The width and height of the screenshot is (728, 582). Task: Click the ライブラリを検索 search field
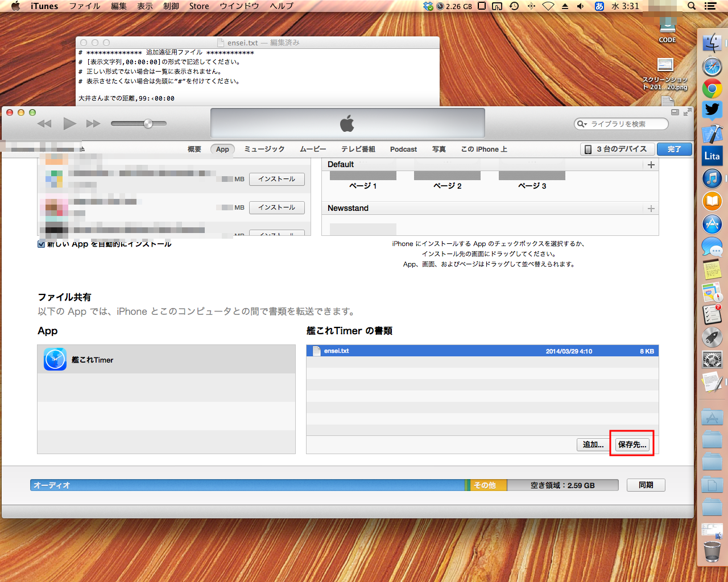coord(621,124)
